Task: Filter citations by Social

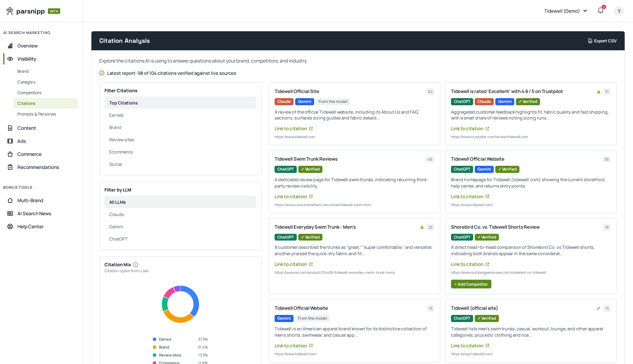Action: [180, 164]
